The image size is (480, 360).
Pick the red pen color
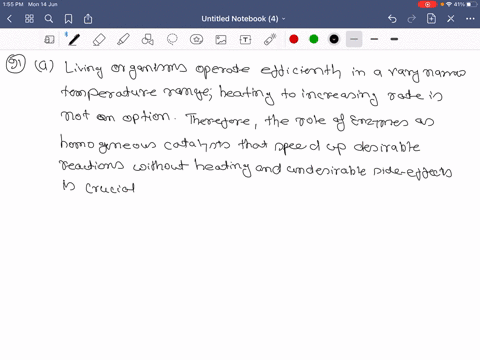coord(294,39)
